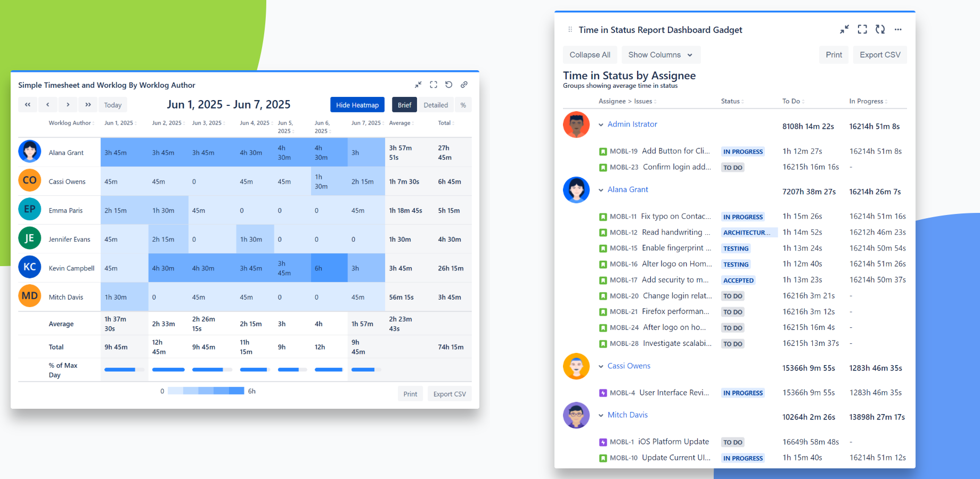Screen dimensions: 980x479
Task: Print the timesheet
Action: (x=410, y=394)
